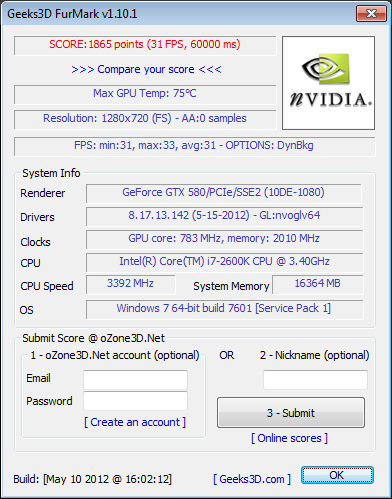Click the OR text between options
The width and height of the screenshot is (392, 499).
click(227, 355)
